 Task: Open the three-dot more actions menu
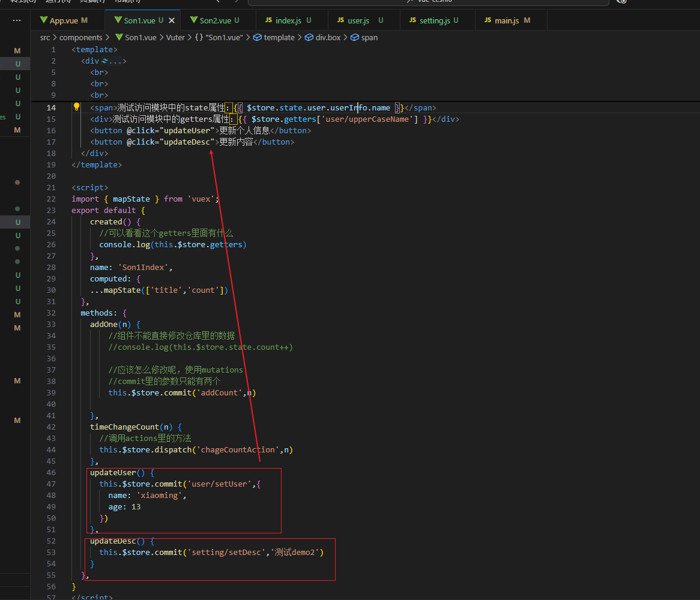17,20
